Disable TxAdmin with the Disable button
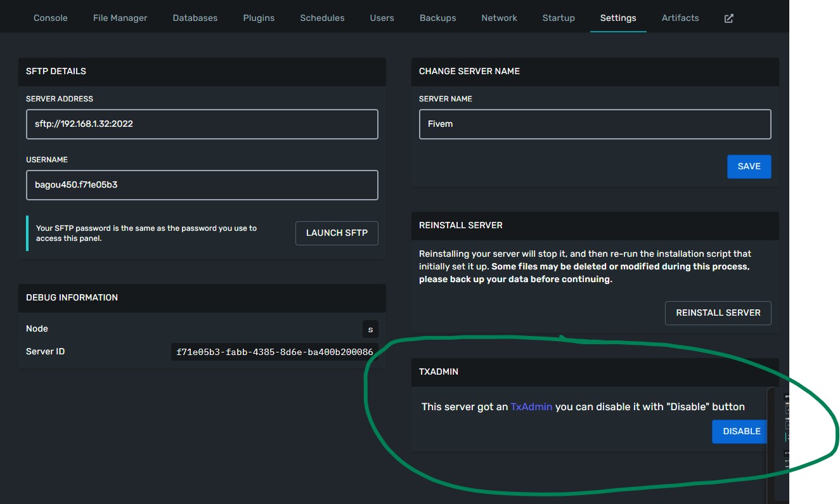The image size is (840, 504). point(740,431)
